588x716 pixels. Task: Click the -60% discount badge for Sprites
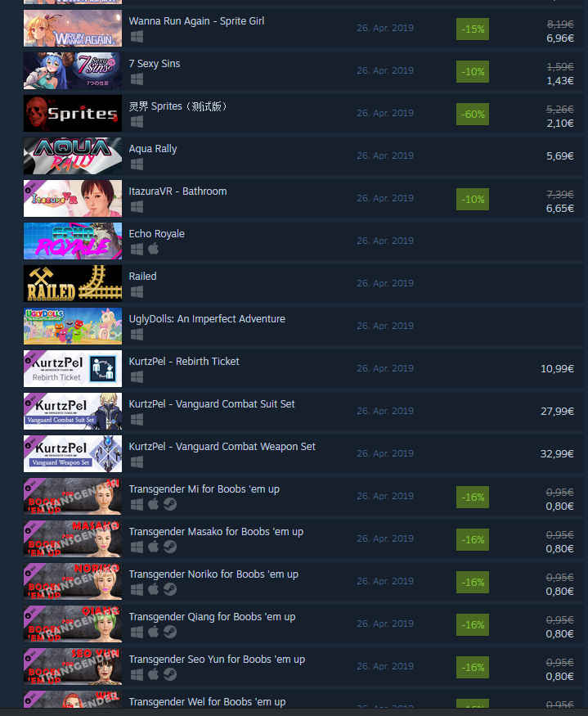pos(473,115)
